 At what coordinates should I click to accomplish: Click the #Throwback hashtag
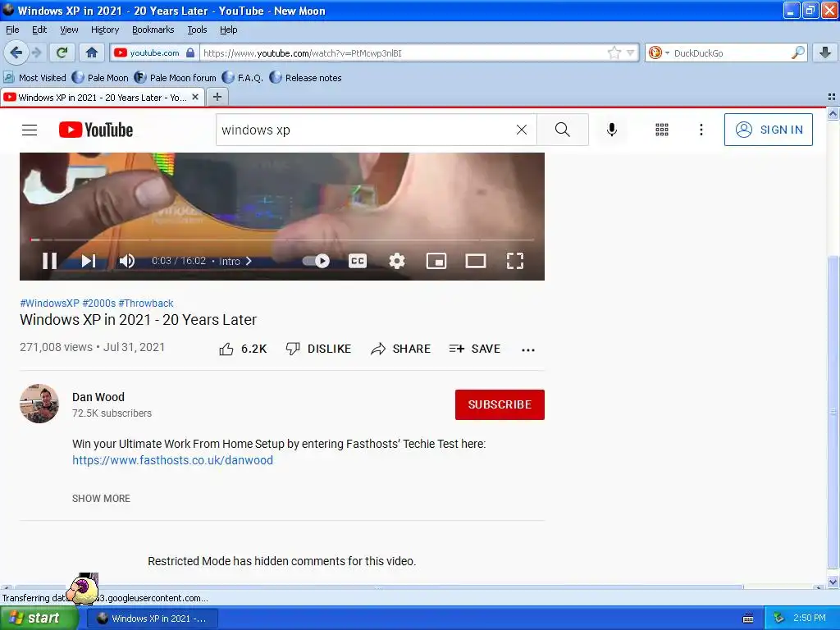(x=146, y=304)
